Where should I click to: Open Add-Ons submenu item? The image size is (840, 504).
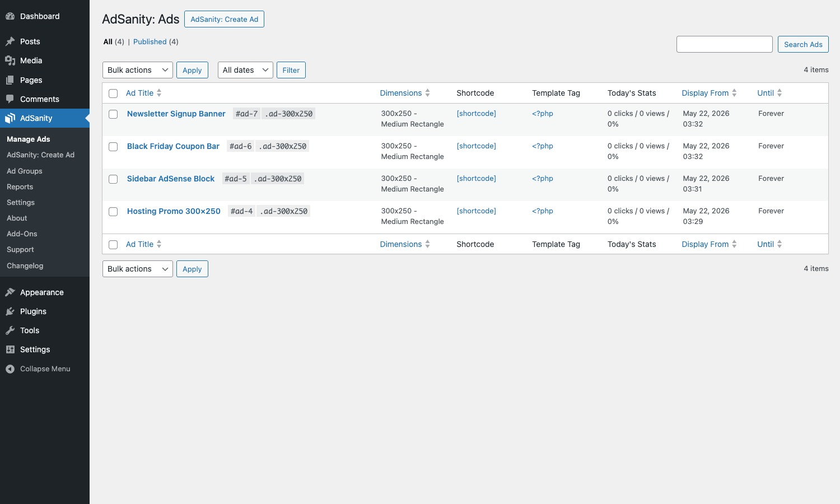coord(22,234)
